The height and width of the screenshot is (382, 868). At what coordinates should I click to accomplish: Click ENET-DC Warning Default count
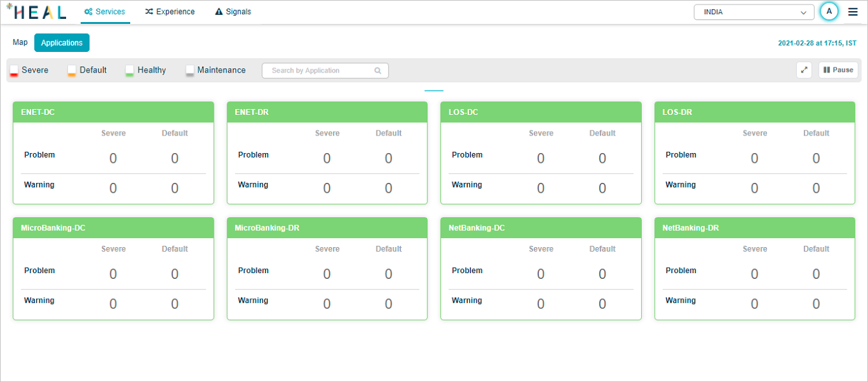pos(175,188)
